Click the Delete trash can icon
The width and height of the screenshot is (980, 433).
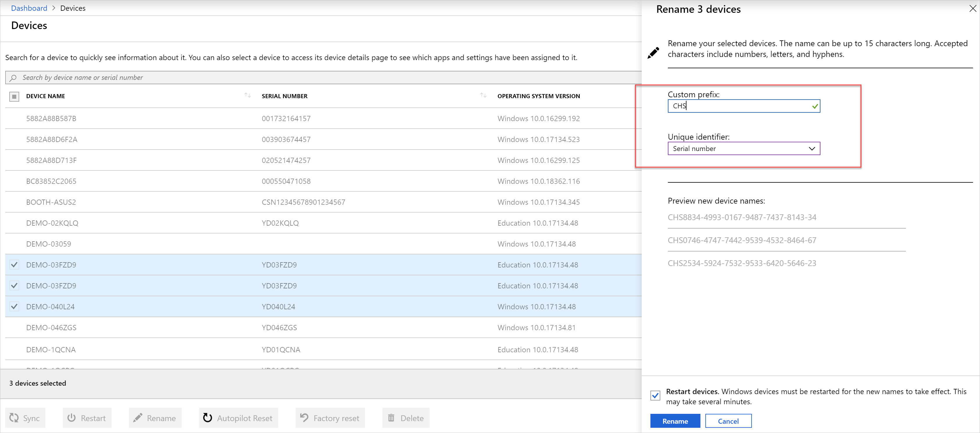click(391, 418)
